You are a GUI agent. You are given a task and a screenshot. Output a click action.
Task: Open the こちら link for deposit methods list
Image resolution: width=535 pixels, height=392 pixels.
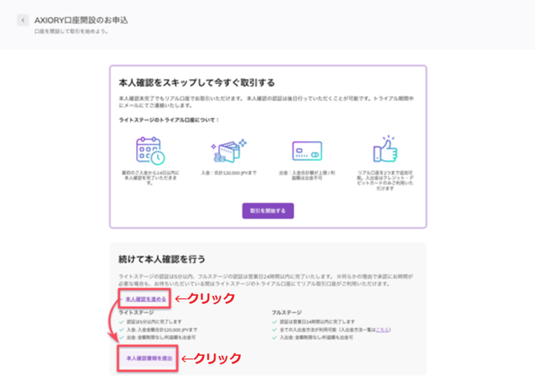(381, 329)
